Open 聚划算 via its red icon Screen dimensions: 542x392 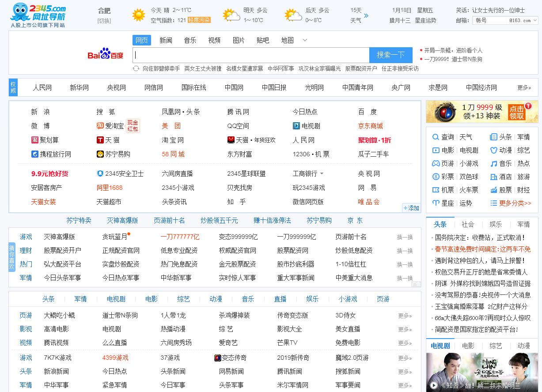(35, 140)
